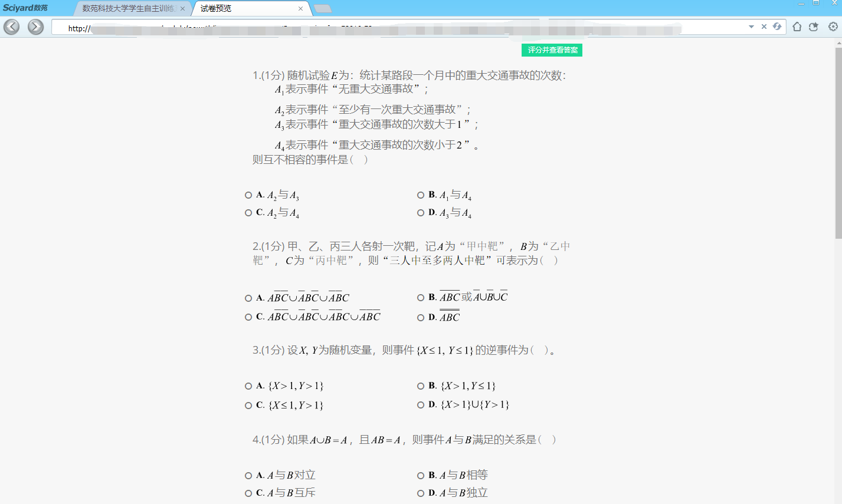Open a new tab button
842x504 pixels.
click(x=323, y=8)
